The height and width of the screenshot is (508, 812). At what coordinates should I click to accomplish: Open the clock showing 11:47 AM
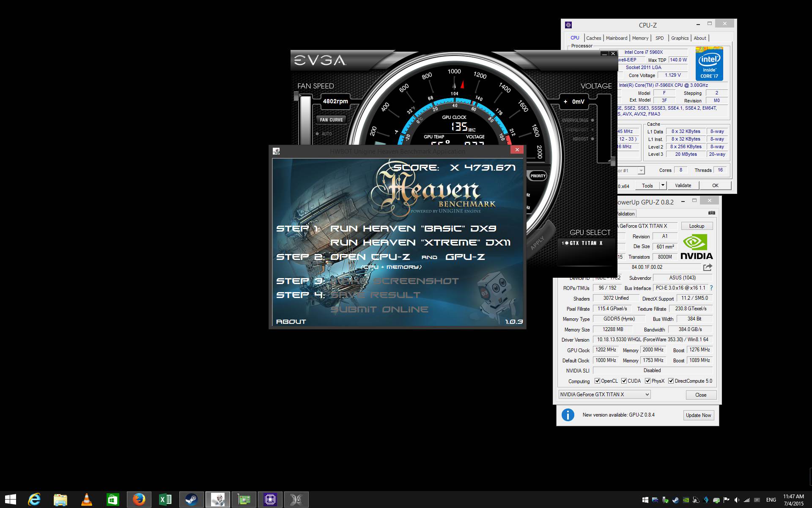point(793,500)
